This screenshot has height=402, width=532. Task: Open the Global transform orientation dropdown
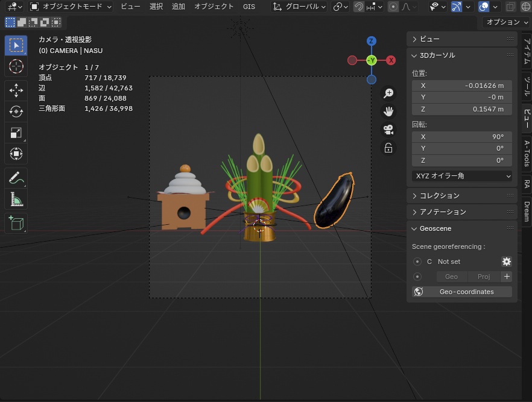click(x=299, y=7)
